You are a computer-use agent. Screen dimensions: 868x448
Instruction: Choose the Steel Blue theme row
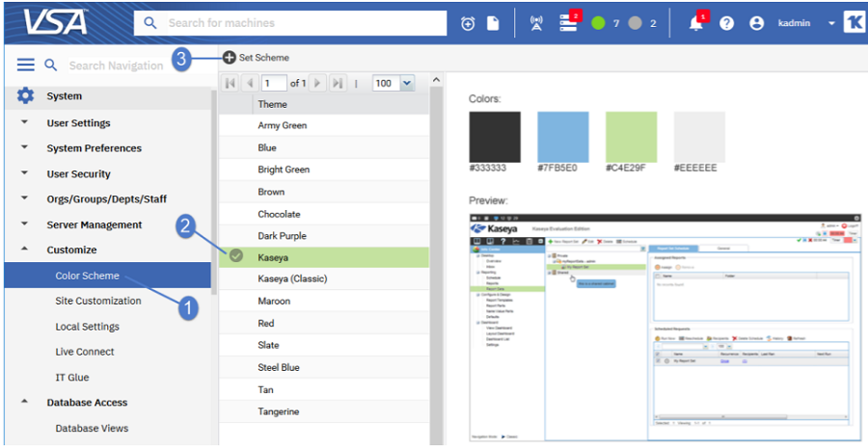[x=279, y=367]
